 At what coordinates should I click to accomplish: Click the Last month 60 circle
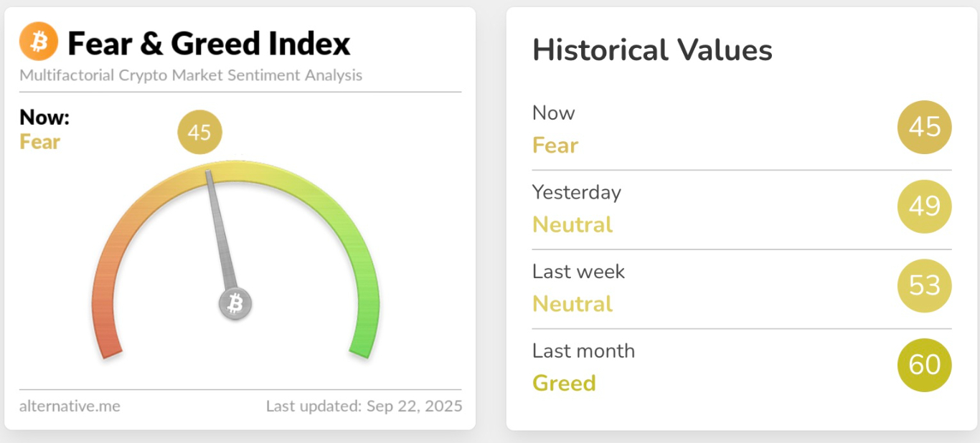click(x=924, y=365)
